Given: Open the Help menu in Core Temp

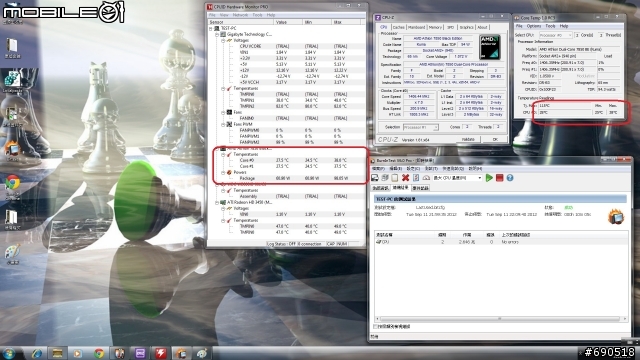Looking at the screenshot, I should (564, 26).
